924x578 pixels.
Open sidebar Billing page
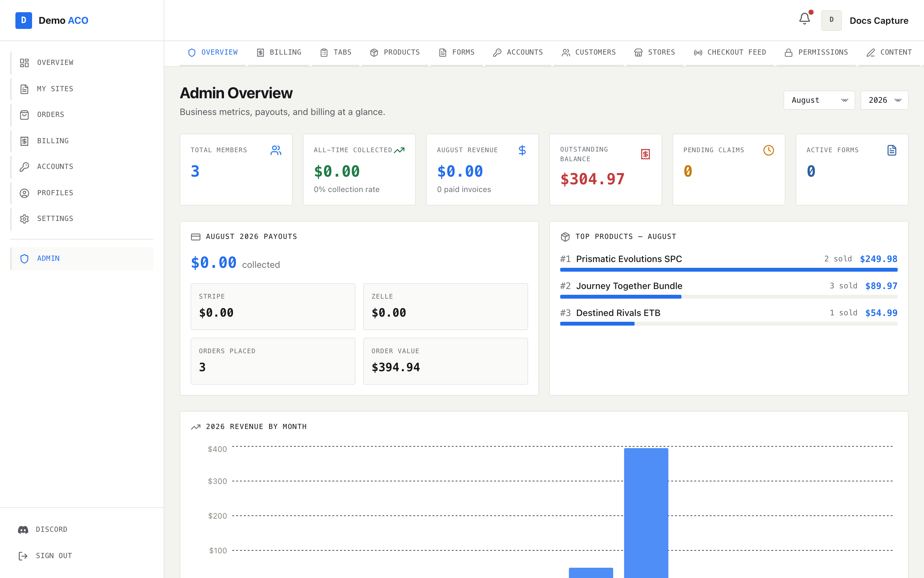pos(82,141)
